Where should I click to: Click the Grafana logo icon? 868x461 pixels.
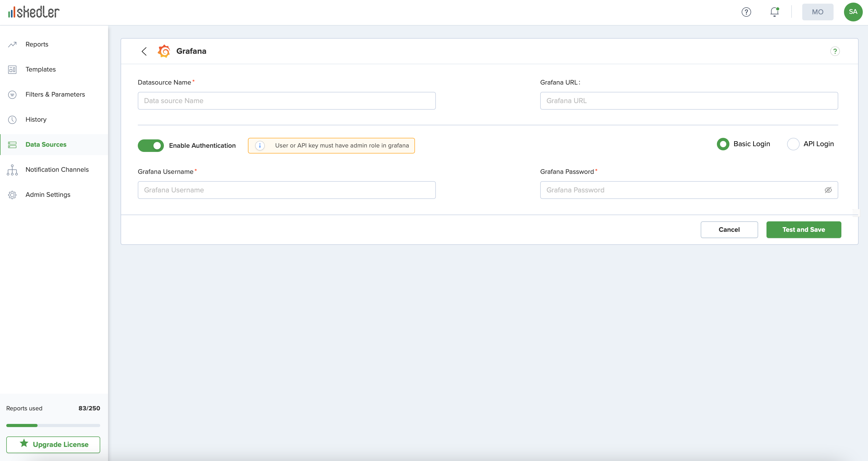(164, 51)
